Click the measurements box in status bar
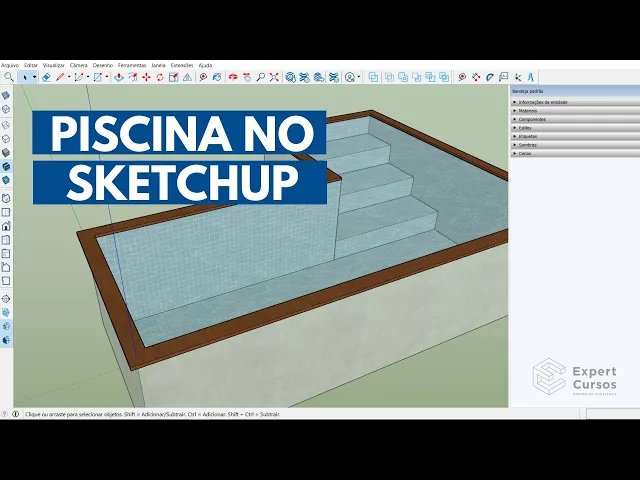The width and height of the screenshot is (640, 480). pyautogui.click(x=613, y=414)
